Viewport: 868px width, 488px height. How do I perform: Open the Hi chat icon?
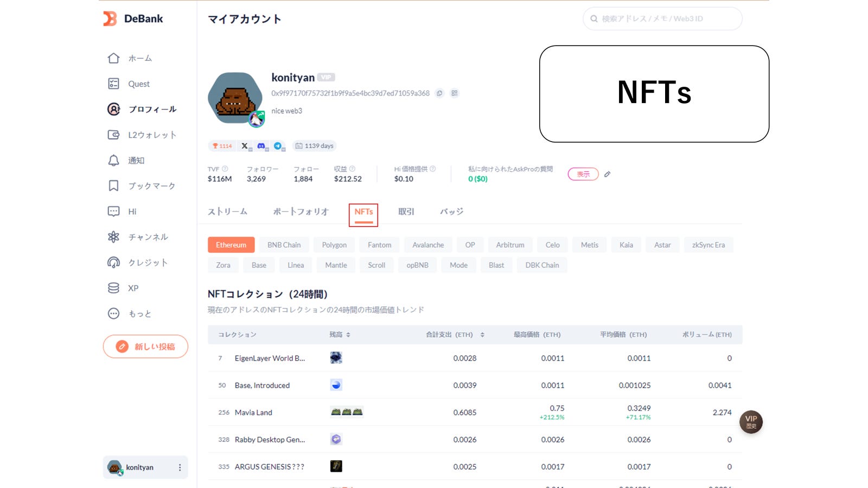pos(113,211)
